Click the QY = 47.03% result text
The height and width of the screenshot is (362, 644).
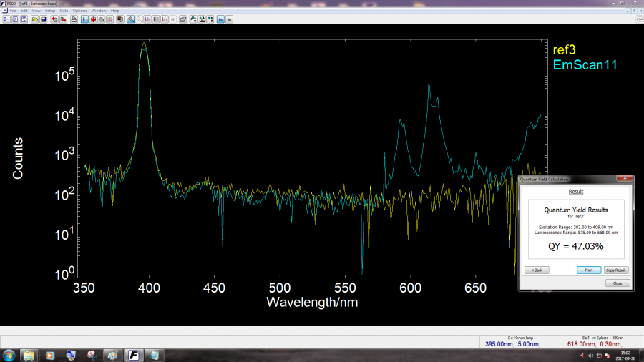pos(576,246)
